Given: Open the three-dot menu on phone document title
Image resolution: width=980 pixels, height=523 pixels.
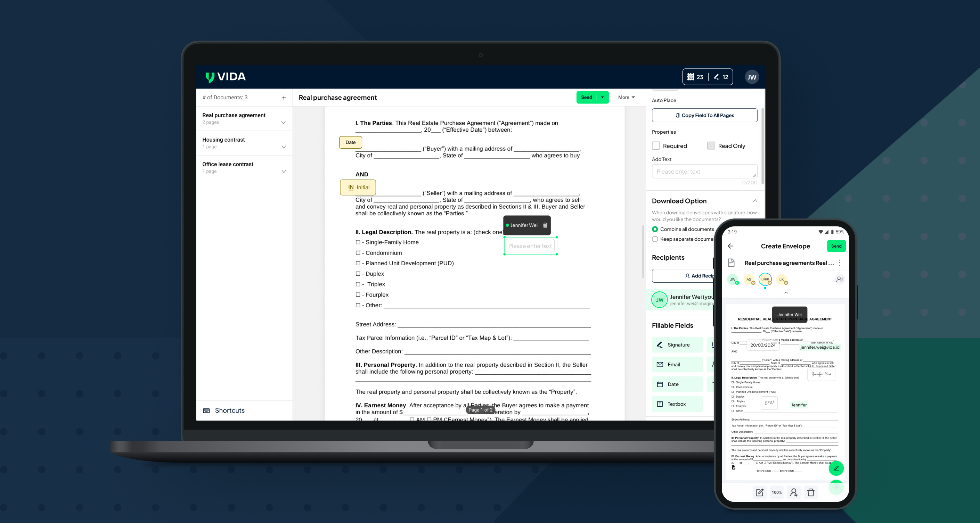Looking at the screenshot, I should coord(840,263).
